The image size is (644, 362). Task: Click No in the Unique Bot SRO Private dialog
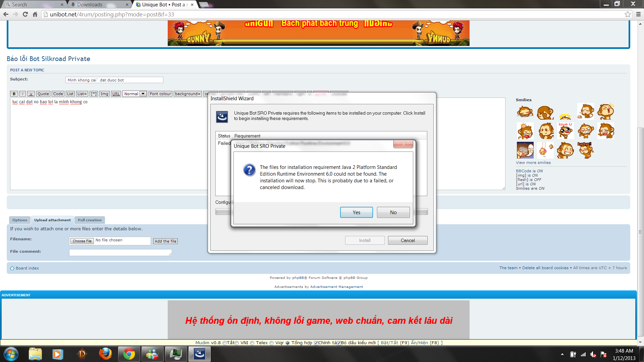pos(393,213)
